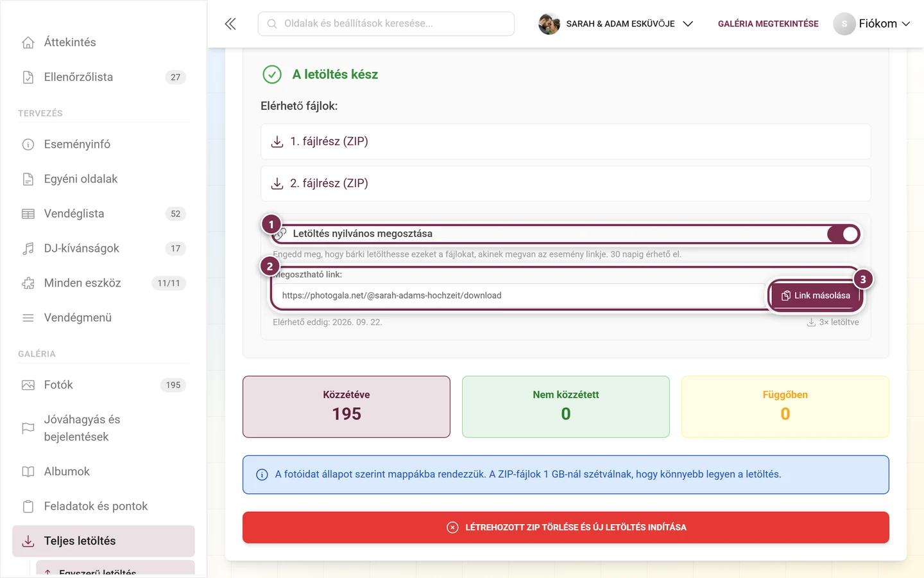Screen dimensions: 924x578
Task: Click download icon of 2. fájlrész
Action: click(277, 184)
